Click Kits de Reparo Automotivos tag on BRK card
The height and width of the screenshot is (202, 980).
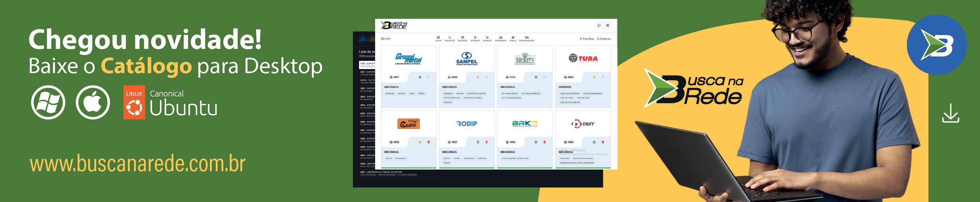coord(515,158)
